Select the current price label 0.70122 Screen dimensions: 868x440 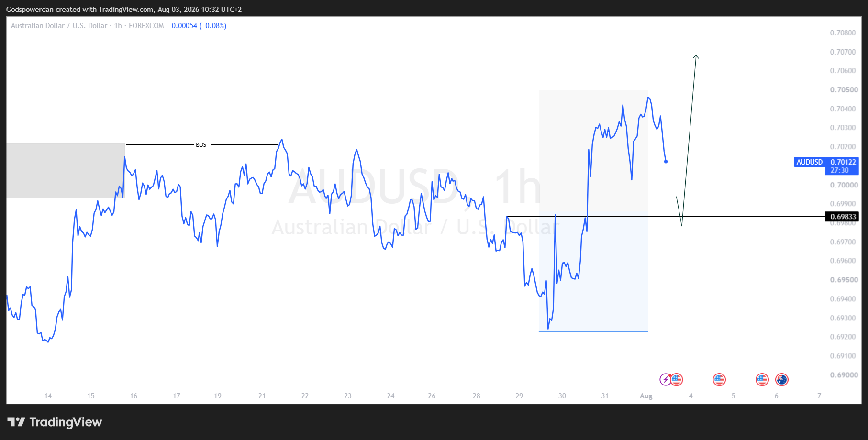pos(843,162)
